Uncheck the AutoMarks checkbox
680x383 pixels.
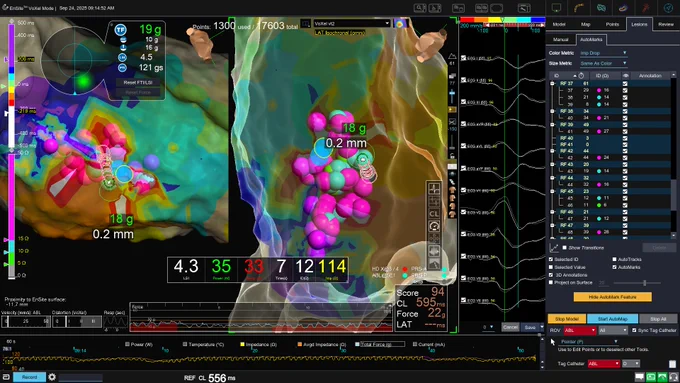tap(615, 267)
